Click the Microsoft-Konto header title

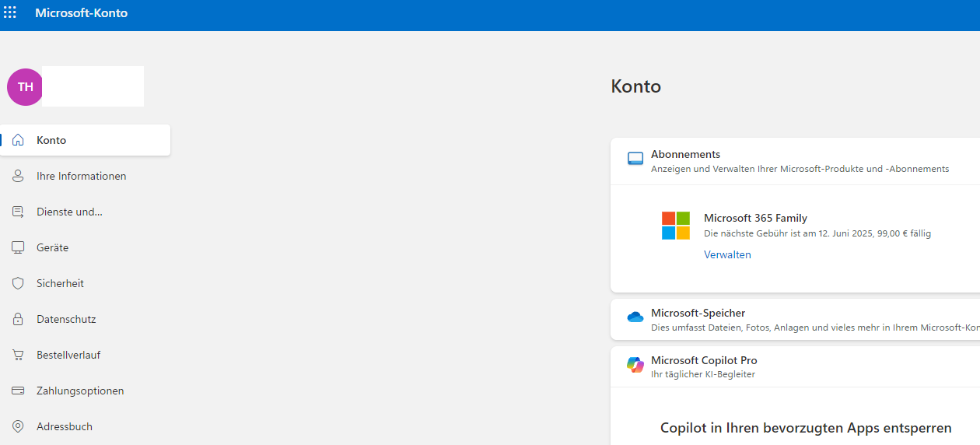[81, 13]
